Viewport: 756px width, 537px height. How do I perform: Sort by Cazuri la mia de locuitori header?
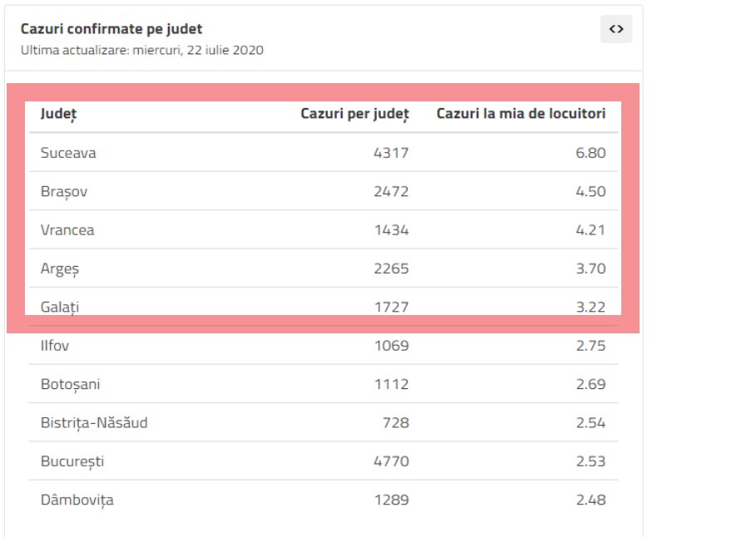point(521,114)
